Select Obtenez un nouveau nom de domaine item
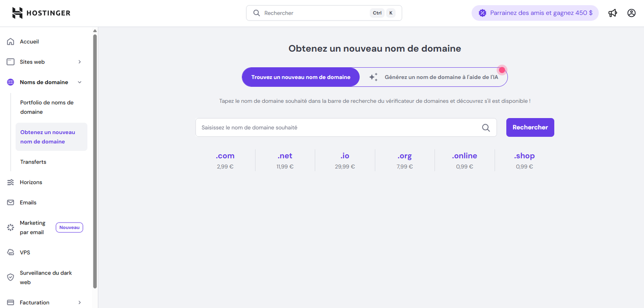This screenshot has width=644, height=308. [x=51, y=137]
